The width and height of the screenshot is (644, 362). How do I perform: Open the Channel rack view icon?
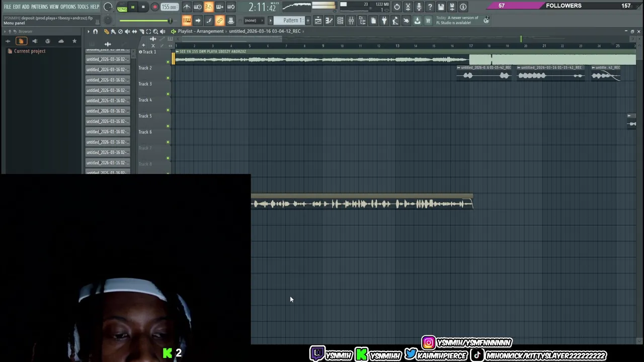[340, 21]
